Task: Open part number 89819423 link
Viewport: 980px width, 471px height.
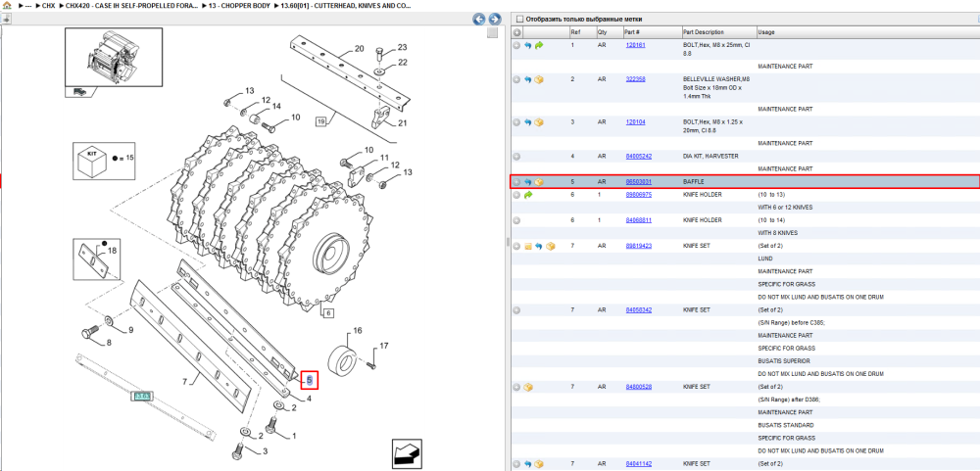Action: 639,246
